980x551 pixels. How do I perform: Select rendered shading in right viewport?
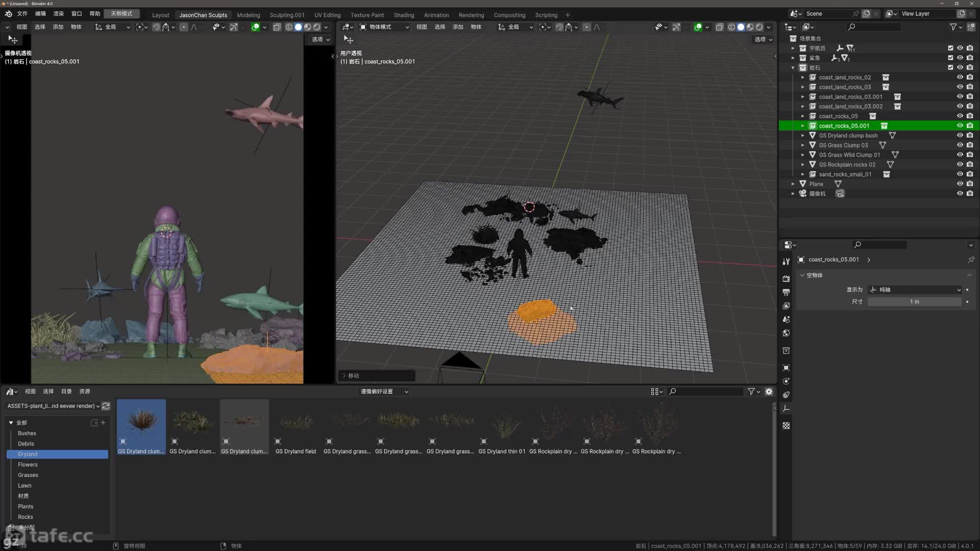coord(759,27)
